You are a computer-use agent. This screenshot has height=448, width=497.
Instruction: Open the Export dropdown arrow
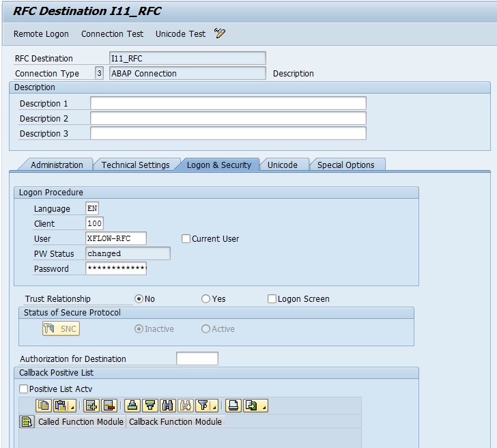tap(264, 408)
